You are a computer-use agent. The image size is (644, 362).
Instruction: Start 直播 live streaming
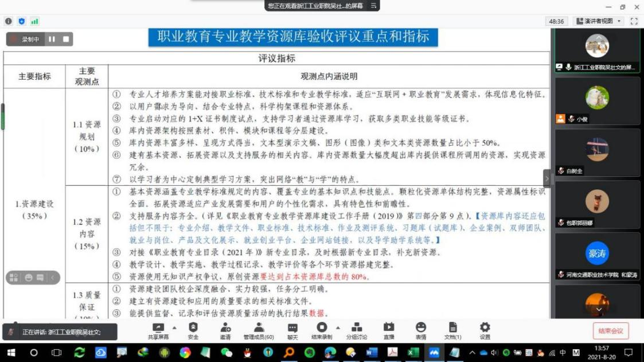tap(389, 331)
